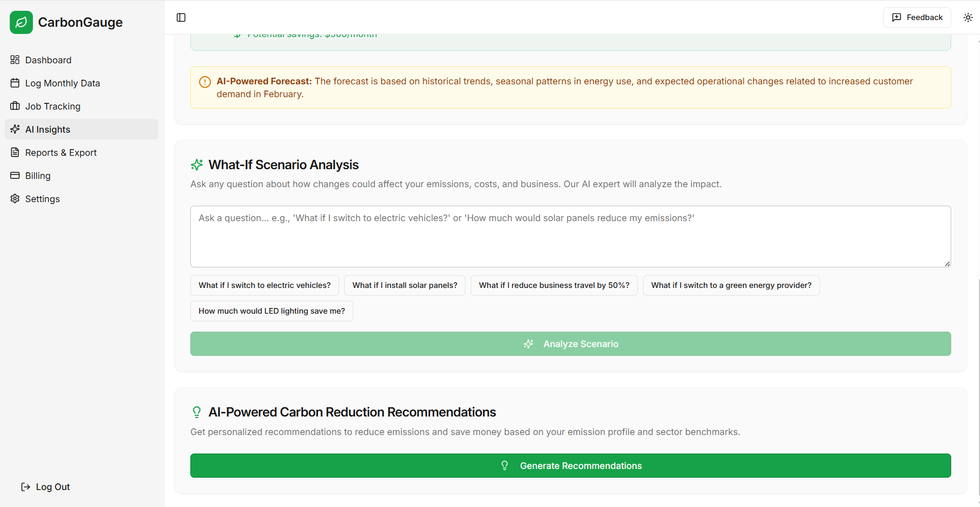Choose 'What if I reduce business travel by 50%?'
The width and height of the screenshot is (980, 507).
coord(554,285)
